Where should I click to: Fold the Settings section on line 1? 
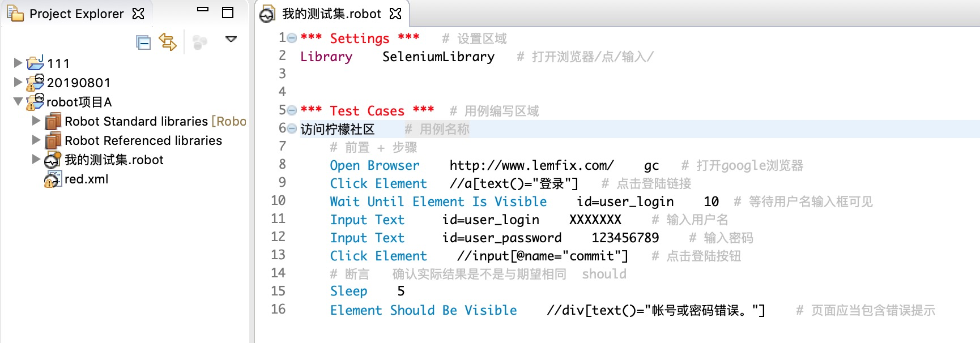[x=292, y=38]
